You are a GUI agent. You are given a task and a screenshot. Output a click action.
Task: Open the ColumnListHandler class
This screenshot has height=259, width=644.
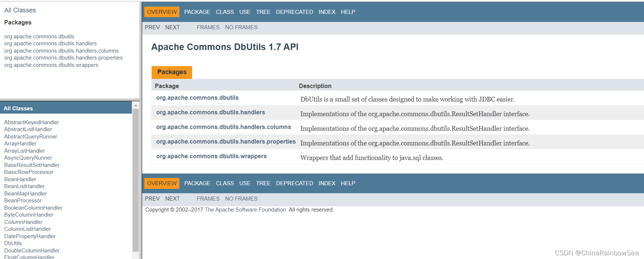[x=27, y=229]
